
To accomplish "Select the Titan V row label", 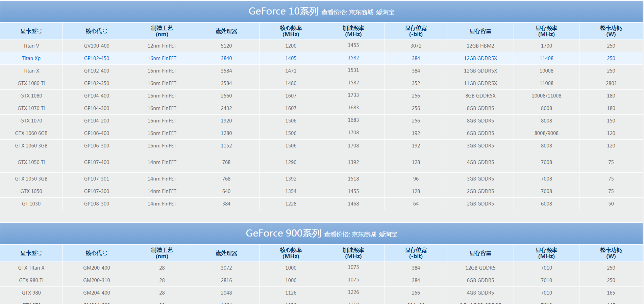I will point(31,46).
